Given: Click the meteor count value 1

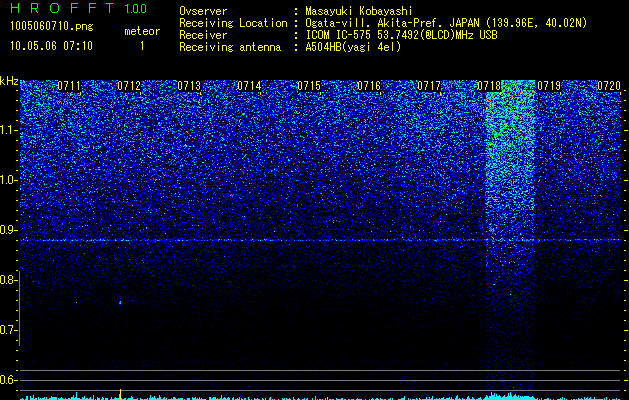Looking at the screenshot, I should 142,47.
